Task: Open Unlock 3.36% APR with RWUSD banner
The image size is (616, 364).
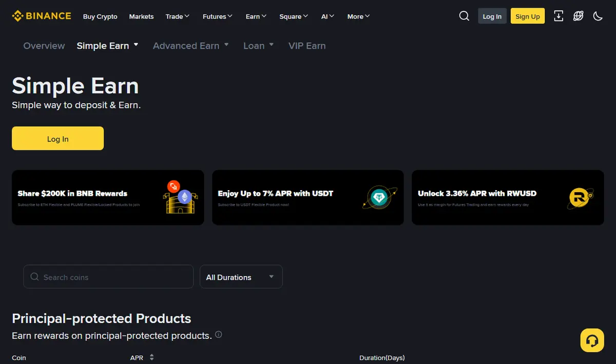Action: (x=508, y=197)
